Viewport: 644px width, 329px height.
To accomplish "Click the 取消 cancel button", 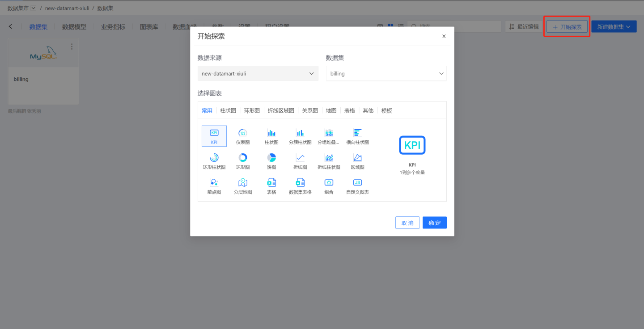I will tap(407, 223).
